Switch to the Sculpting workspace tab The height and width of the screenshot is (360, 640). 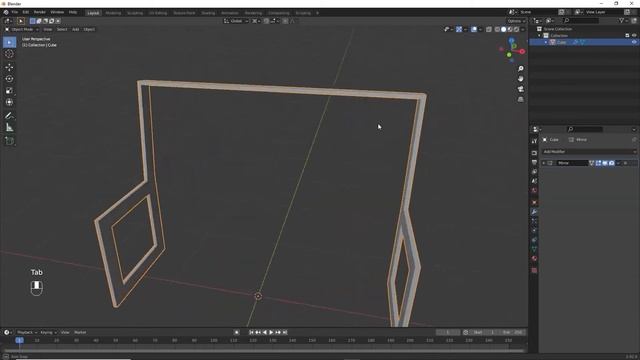coord(135,13)
